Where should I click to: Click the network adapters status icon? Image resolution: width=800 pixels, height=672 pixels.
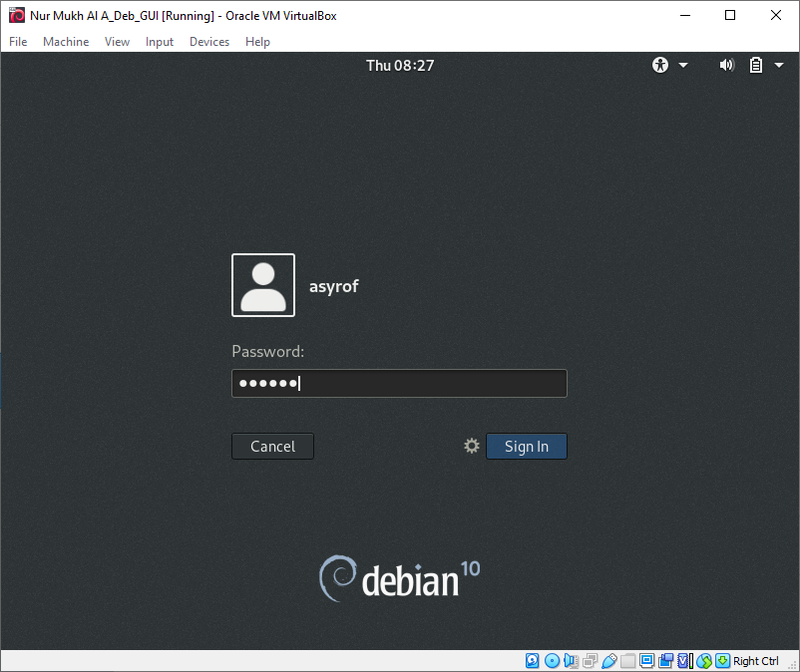(590, 660)
